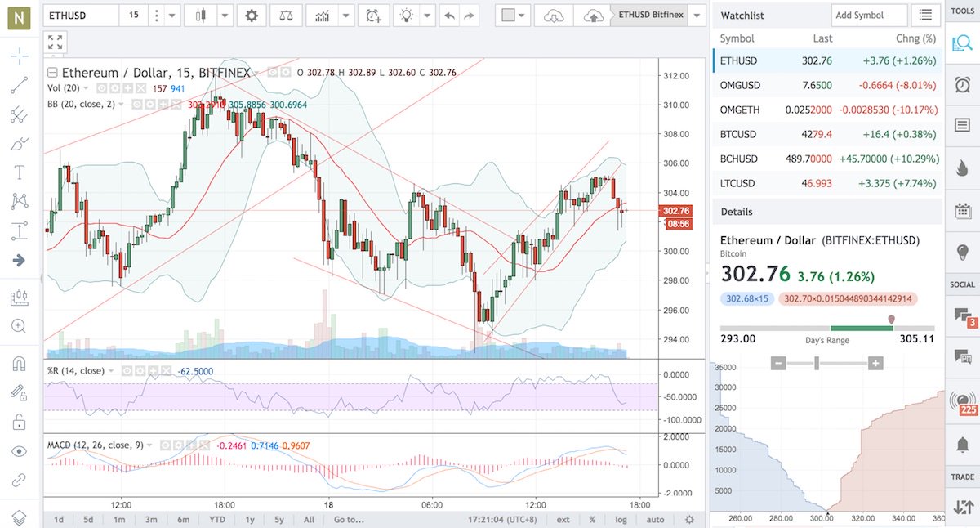This screenshot has height=528, width=980.
Task: Expand the indicator templates dropdown arrow
Action: (346, 16)
